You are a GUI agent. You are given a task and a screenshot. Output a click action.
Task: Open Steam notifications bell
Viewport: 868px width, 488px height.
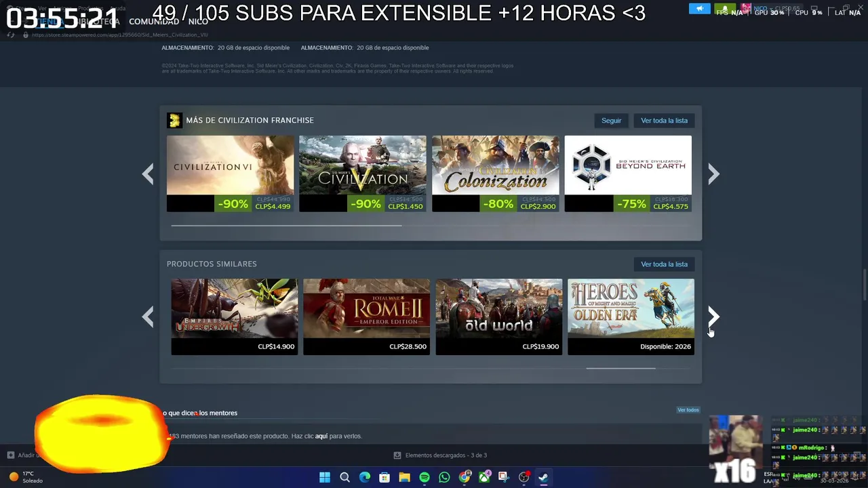725,9
